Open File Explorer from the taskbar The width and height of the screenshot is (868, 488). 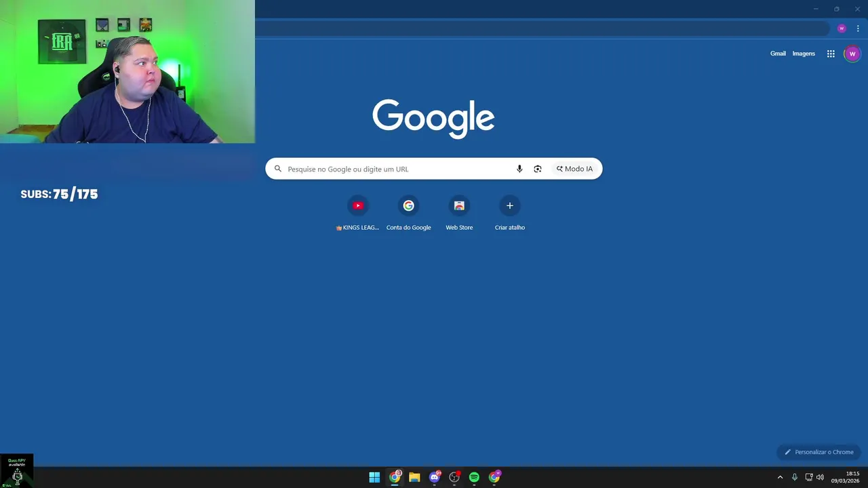pyautogui.click(x=414, y=477)
